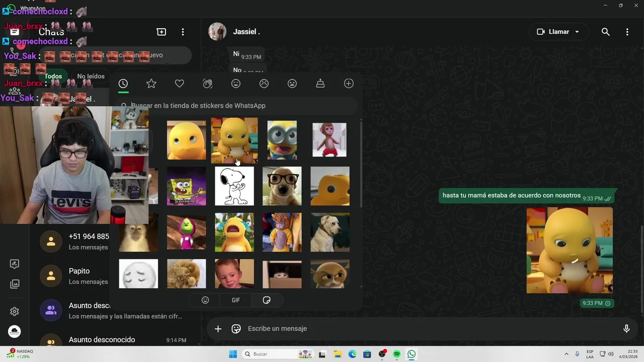Switch picker to the GIF tab

coord(236,300)
